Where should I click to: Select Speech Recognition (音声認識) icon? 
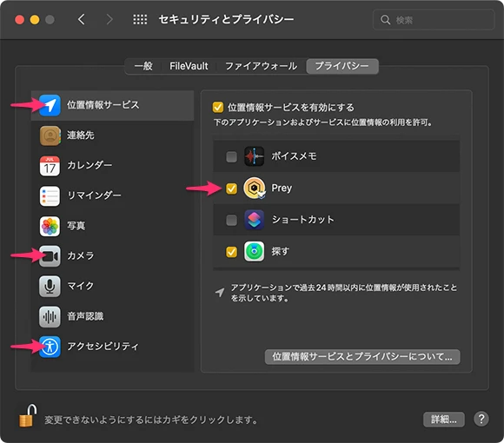(50, 316)
